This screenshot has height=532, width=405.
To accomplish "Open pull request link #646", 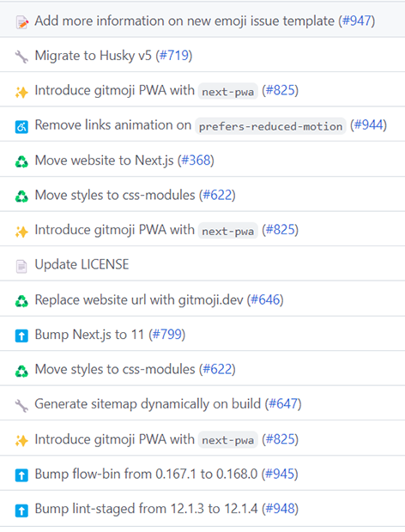I will point(265,299).
